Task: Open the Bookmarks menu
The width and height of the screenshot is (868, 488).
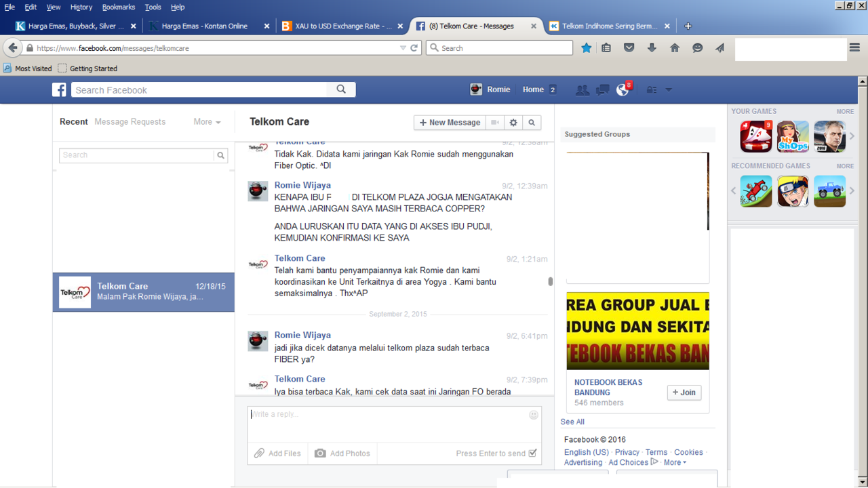Action: 119,7
